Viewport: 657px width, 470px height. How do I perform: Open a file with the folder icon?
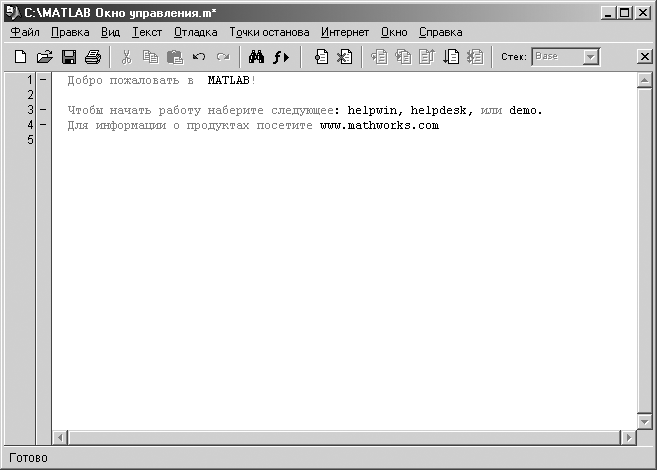coord(44,57)
